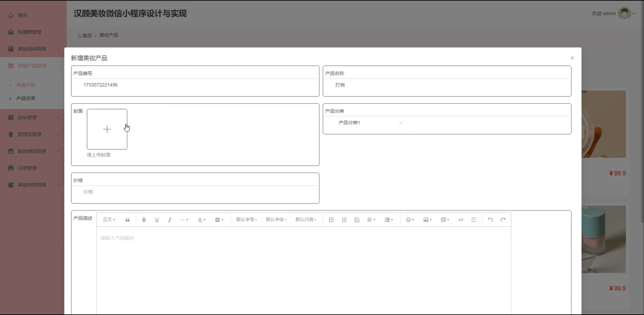Toggle underline formatting in the editor
This screenshot has width=644, height=315.
157,219
